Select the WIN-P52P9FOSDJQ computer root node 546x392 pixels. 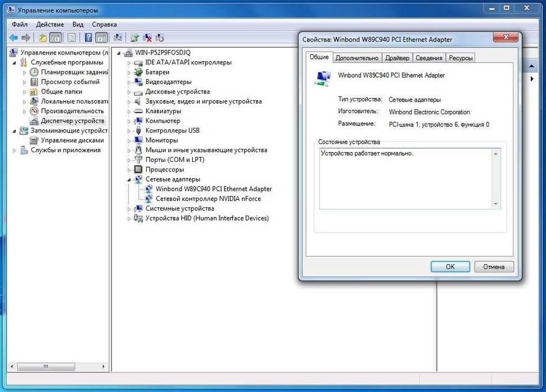[162, 53]
